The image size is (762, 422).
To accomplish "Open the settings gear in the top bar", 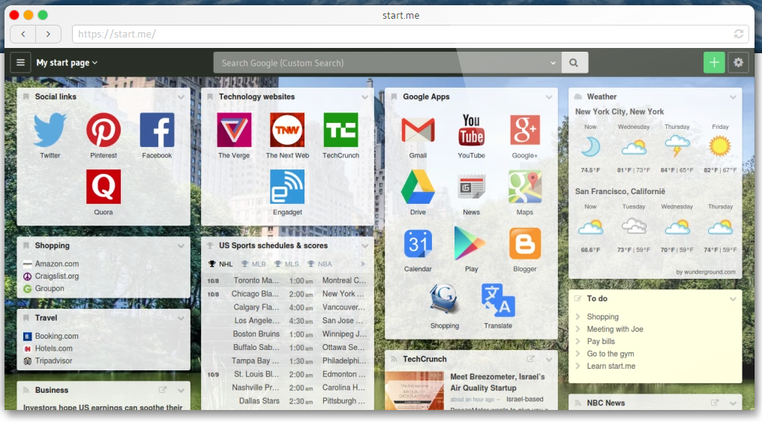I will click(738, 63).
